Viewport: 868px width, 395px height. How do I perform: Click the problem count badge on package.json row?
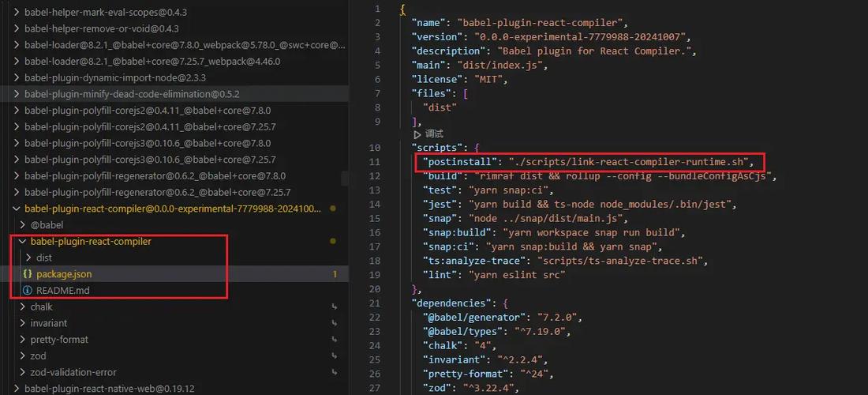pos(335,274)
